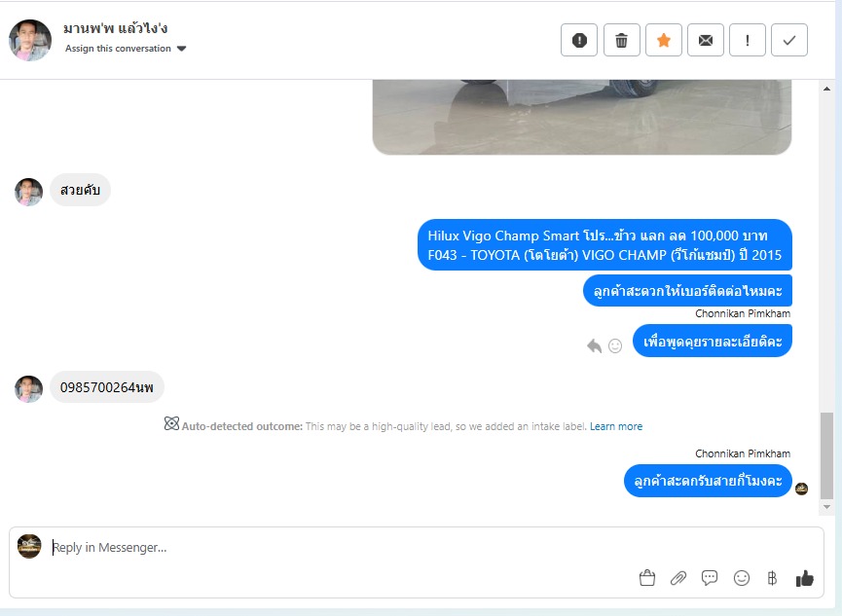The height and width of the screenshot is (616, 842).
Task: Delete conversation using trash can icon
Action: click(x=621, y=40)
